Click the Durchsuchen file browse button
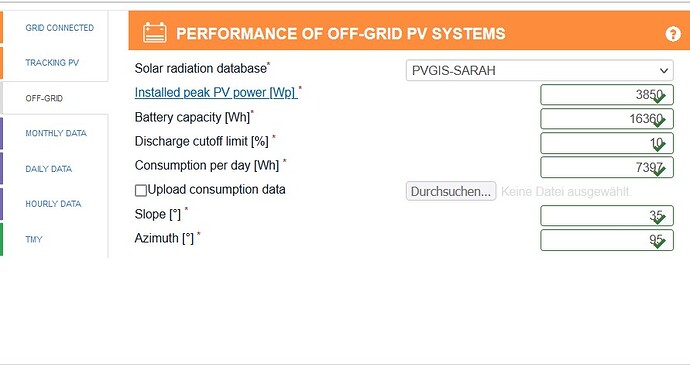Image resolution: width=690 pixels, height=365 pixels. tap(451, 192)
